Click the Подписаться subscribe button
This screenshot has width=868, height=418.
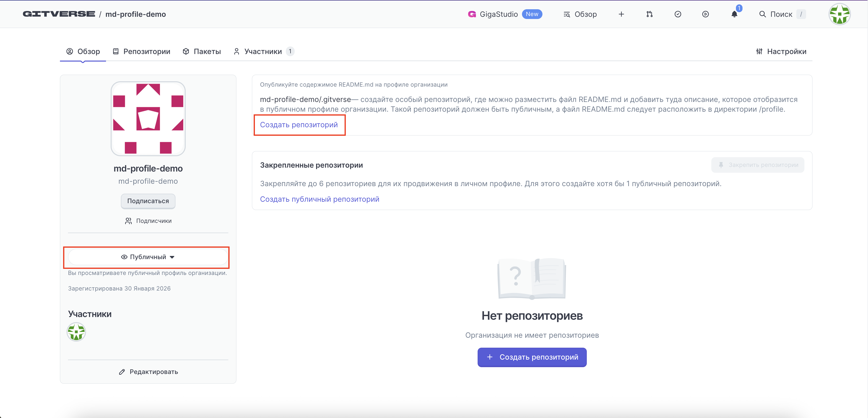pos(148,201)
